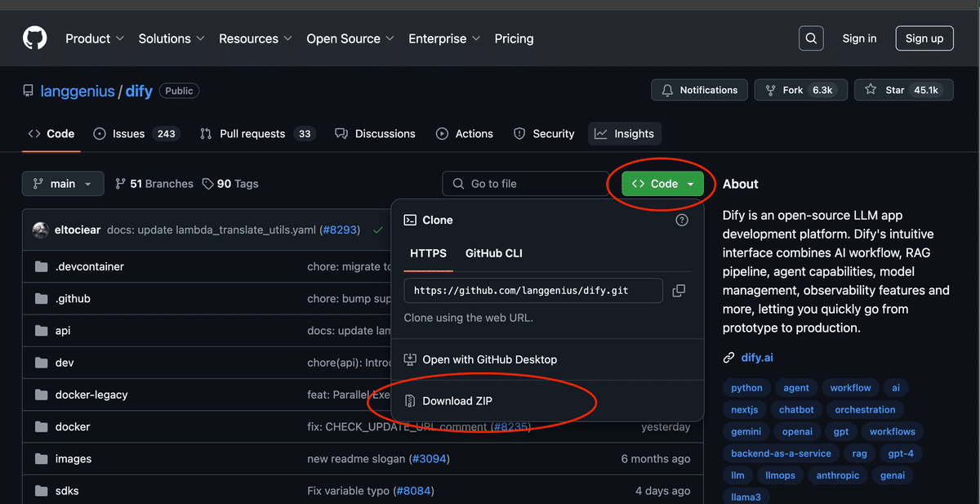Click the api folder icon
Screen dimensions: 980x504
(x=42, y=331)
